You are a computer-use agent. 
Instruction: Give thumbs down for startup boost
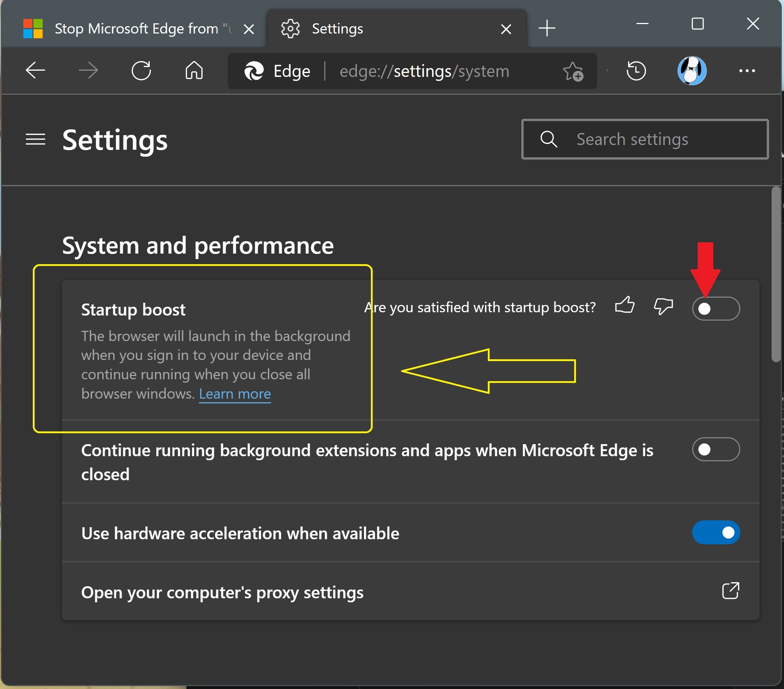pos(663,306)
